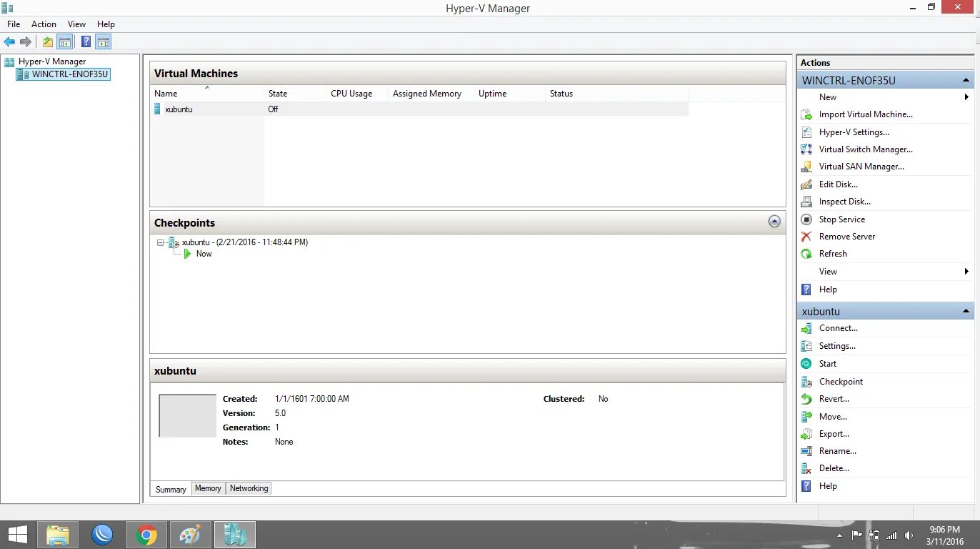Click the Delete icon under xubuntu
The width and height of the screenshot is (980, 549).
[806, 468]
